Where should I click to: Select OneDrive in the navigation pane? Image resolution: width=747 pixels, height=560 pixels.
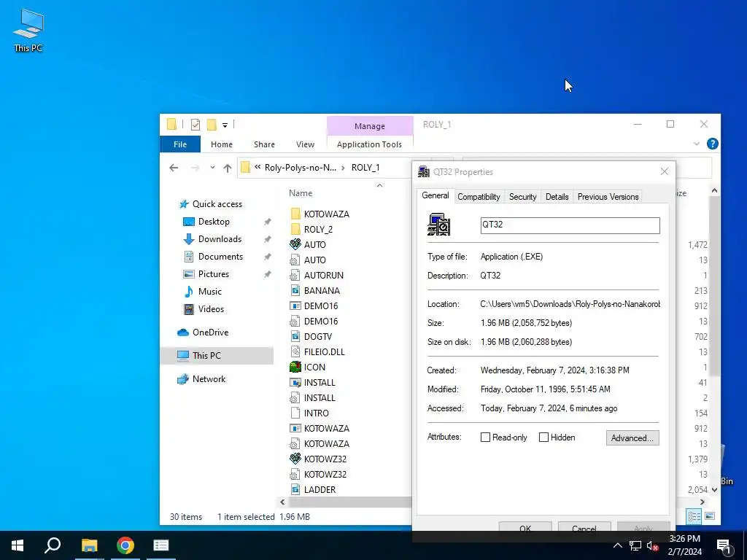pos(210,332)
